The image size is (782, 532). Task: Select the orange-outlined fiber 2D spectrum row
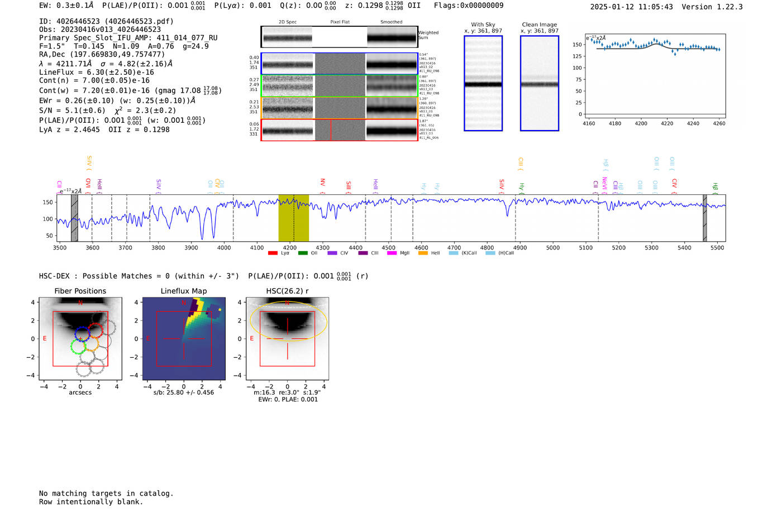tap(340, 108)
